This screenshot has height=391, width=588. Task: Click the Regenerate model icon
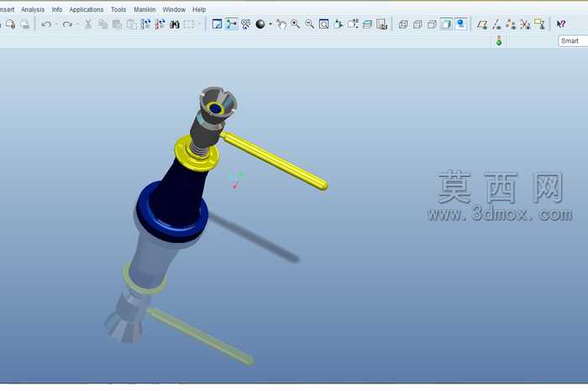(145, 24)
